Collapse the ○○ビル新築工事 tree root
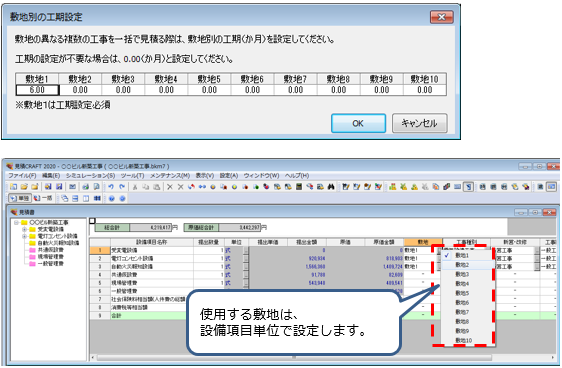562x368 pixels. (16, 223)
